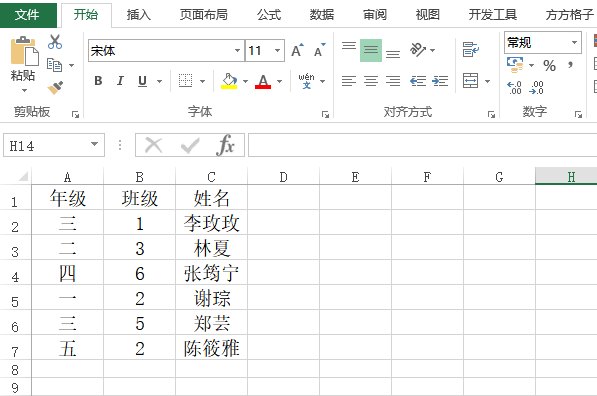Select row 4 header
Screen dimensions: 597x396
coord(15,273)
